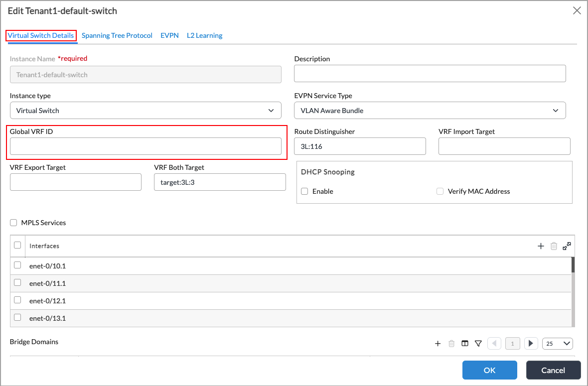Focus the Global VRF ID field
This screenshot has height=386, width=588.
(x=146, y=146)
